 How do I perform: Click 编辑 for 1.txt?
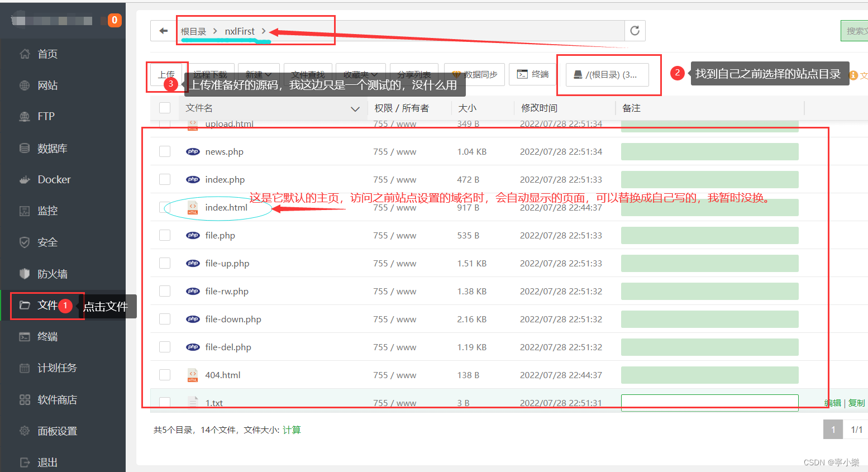[832, 403]
